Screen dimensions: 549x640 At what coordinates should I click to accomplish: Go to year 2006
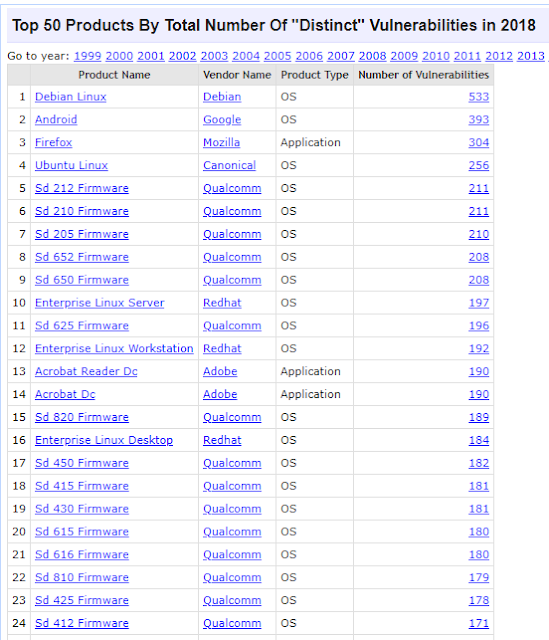[x=309, y=56]
